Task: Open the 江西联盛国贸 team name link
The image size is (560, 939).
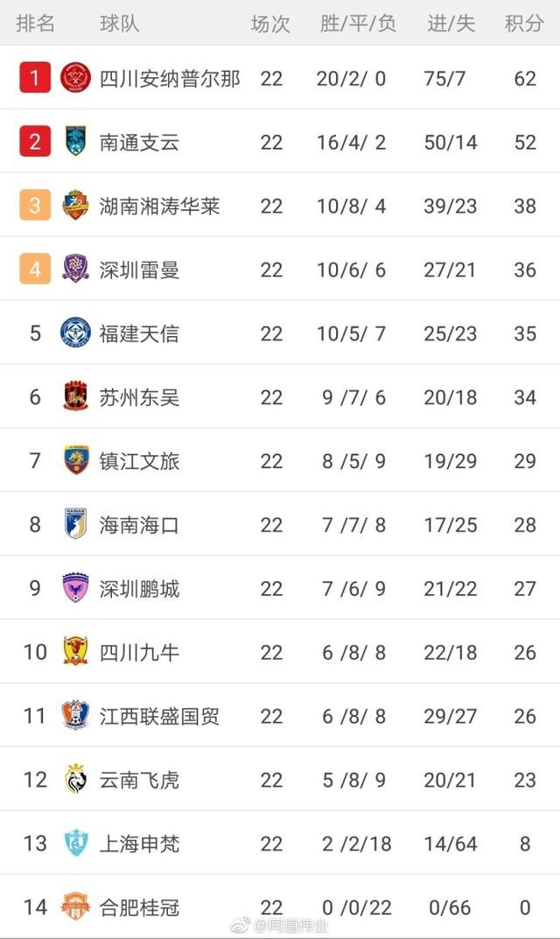Action: [x=158, y=716]
